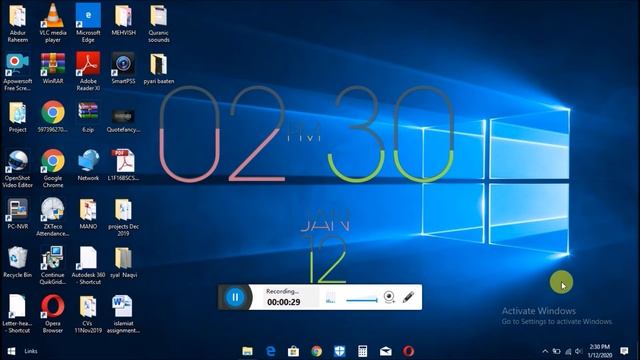Launch Apowersoft Free Screen Recorder shortcut
This screenshot has height=360, width=640.
point(18,72)
